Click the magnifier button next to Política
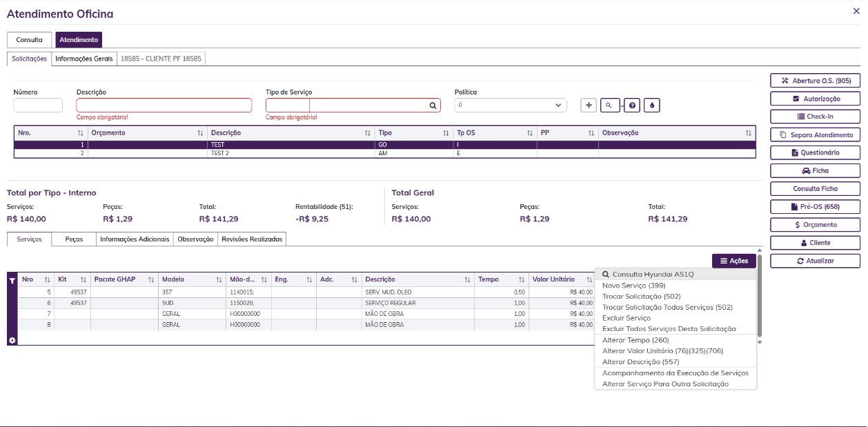 coord(610,105)
